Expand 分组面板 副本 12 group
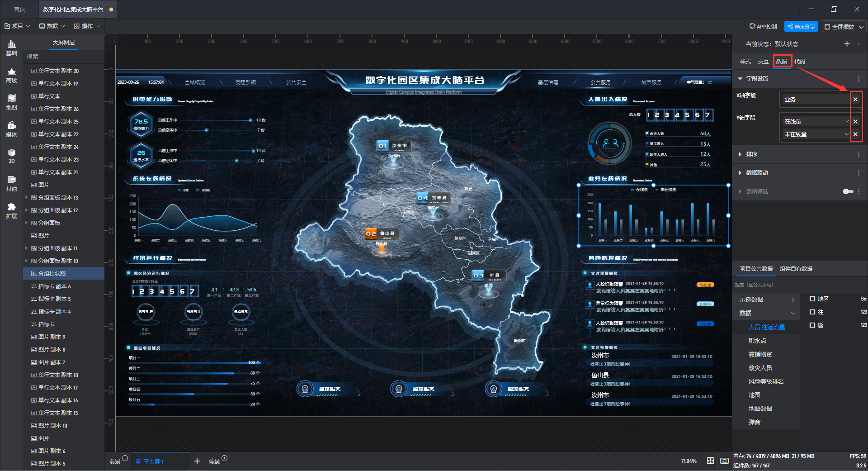Image resolution: width=868 pixels, height=471 pixels. coord(27,210)
